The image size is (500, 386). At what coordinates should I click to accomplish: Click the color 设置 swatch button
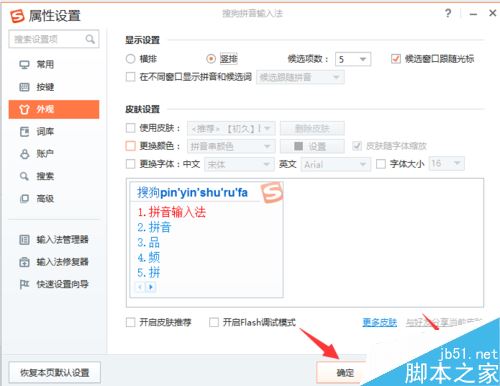pyautogui.click(x=312, y=146)
